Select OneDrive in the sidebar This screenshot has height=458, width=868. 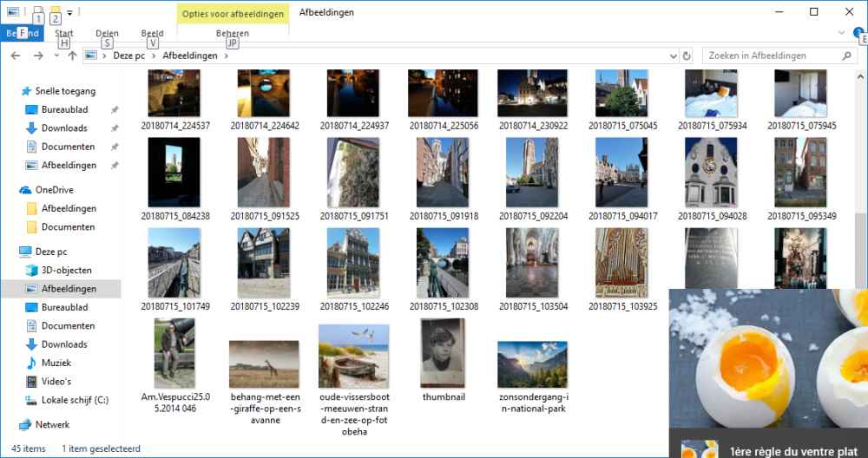pos(54,190)
